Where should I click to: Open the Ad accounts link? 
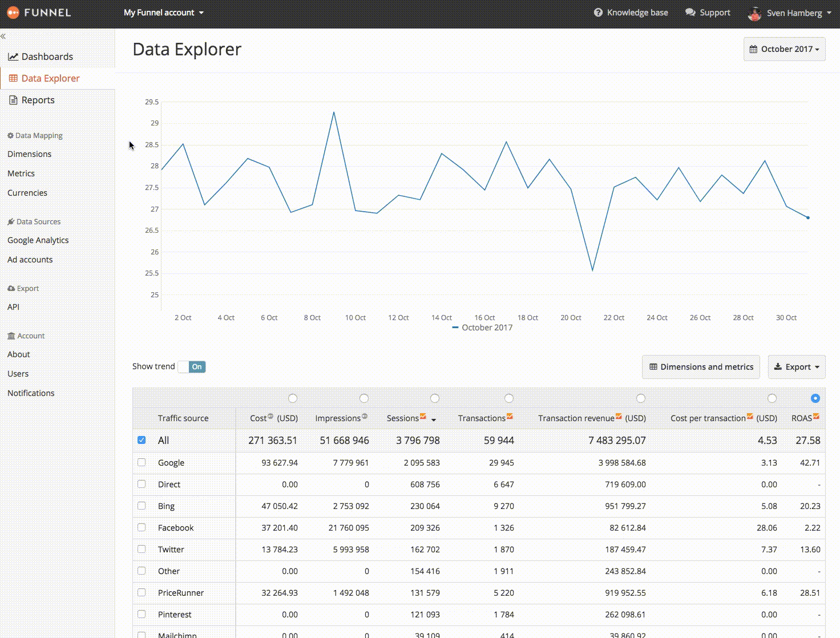(30, 260)
